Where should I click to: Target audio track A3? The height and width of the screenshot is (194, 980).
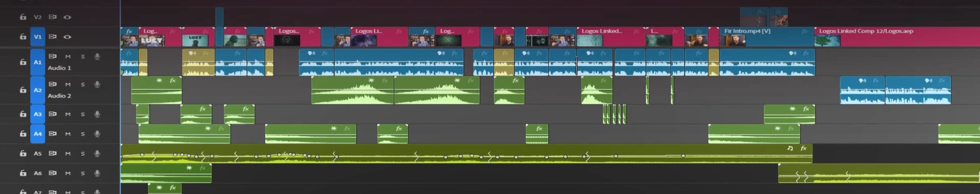coord(37,114)
